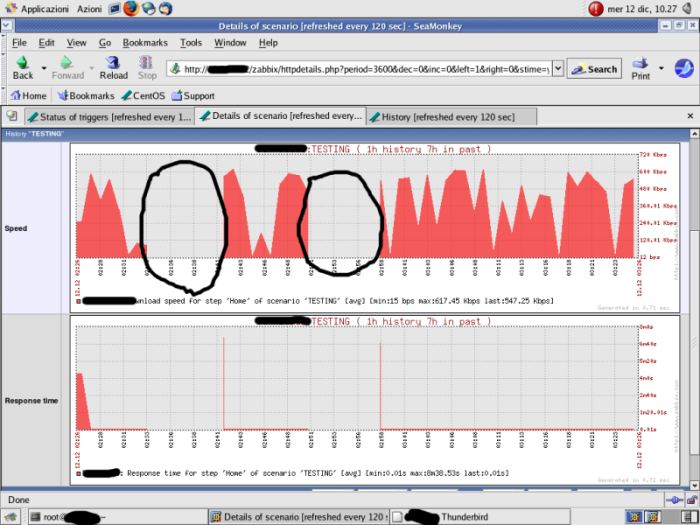Click the show desktop taskbar icon

11,517
